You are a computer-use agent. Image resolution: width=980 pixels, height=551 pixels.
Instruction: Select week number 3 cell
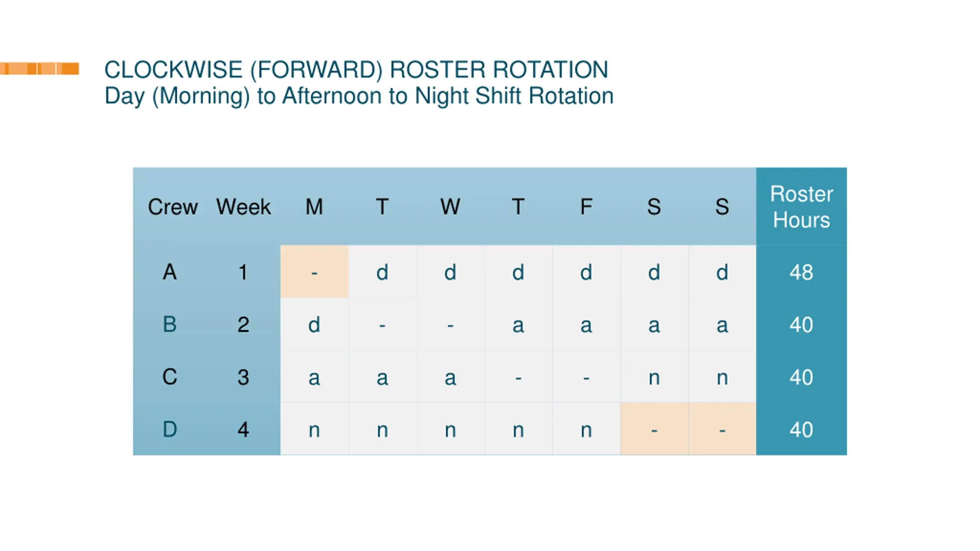[243, 377]
